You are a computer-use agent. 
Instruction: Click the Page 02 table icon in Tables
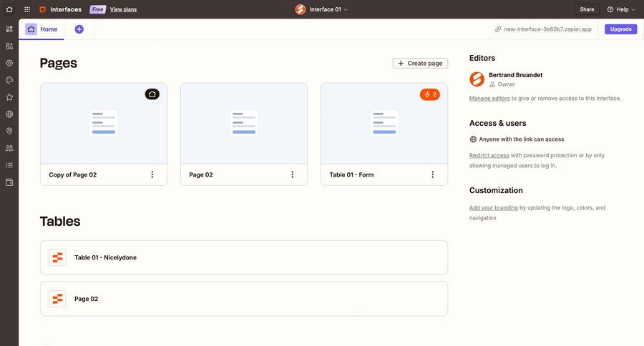(x=57, y=299)
